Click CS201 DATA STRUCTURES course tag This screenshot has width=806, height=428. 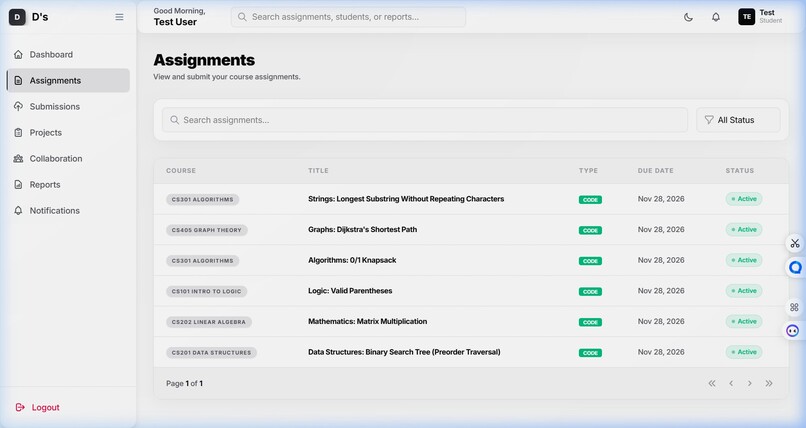click(x=211, y=352)
